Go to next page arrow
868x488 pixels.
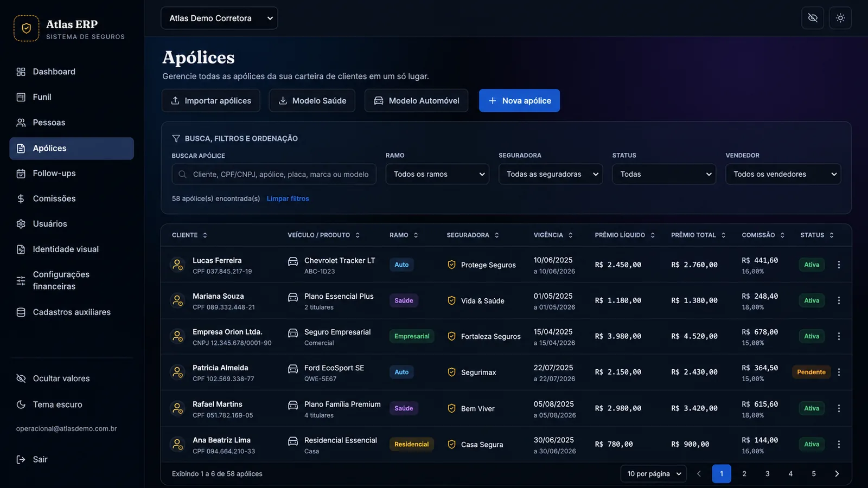(837, 473)
